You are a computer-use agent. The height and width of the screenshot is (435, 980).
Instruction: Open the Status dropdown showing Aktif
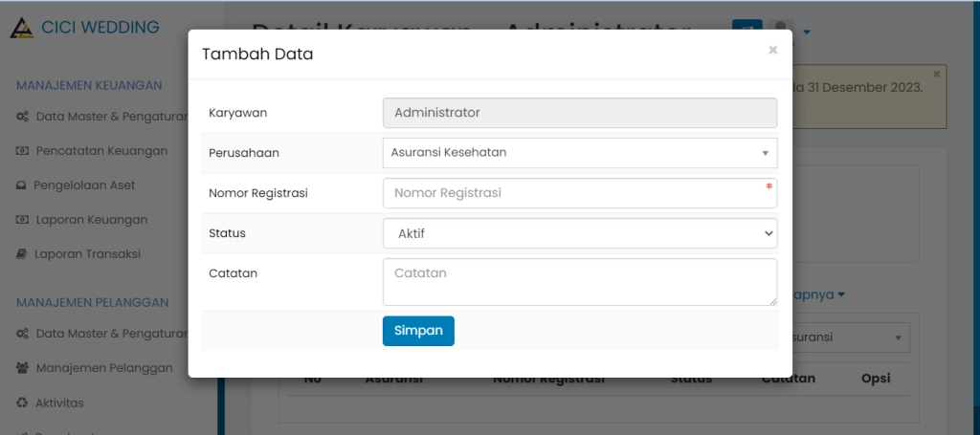(579, 233)
